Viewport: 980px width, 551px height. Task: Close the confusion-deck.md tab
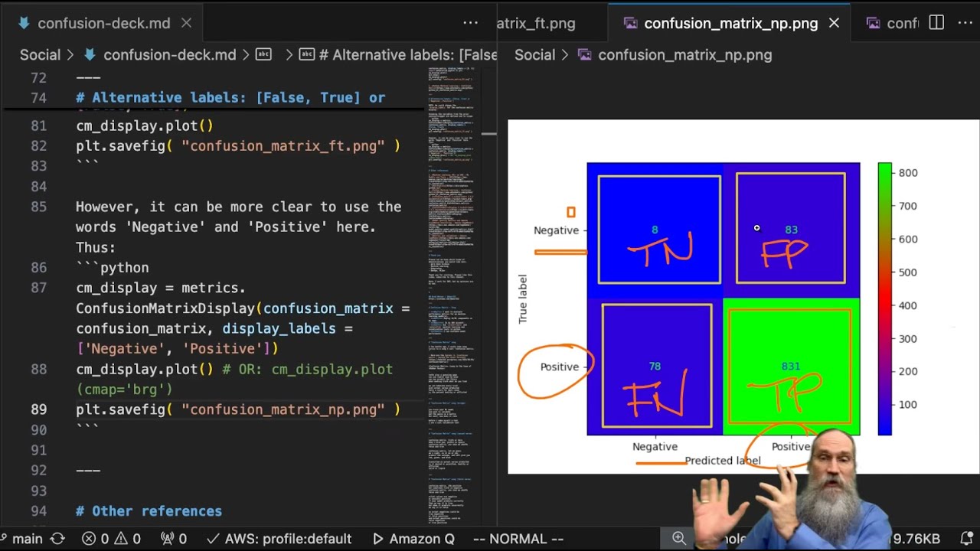[186, 23]
